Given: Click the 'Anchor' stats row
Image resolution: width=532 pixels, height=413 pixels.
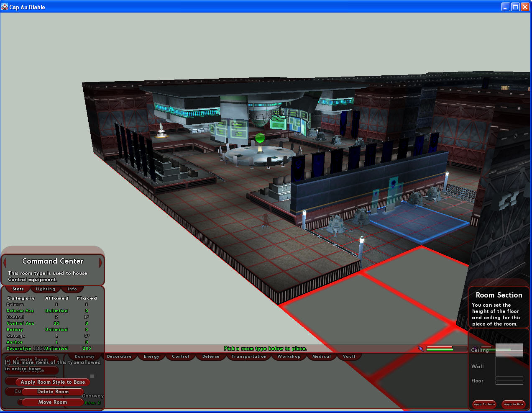Looking at the screenshot, I should 53,342.
